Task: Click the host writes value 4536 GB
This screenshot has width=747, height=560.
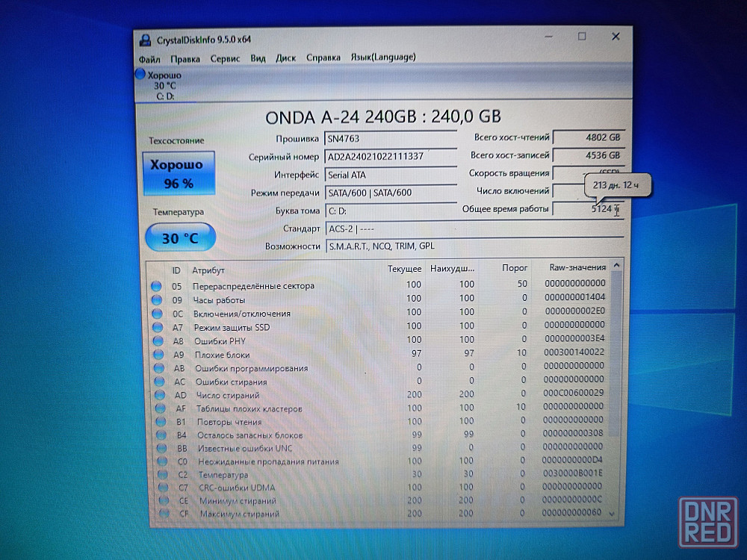Action: pos(589,155)
